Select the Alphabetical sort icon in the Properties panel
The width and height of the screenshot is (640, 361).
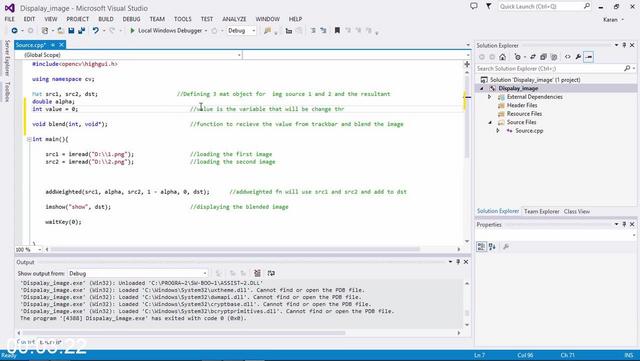point(492,247)
